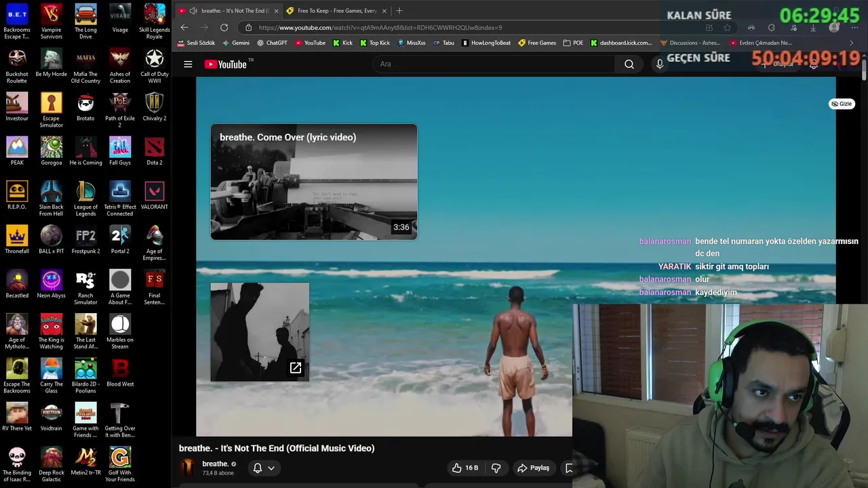Launch Frostpunk 2 shortcut
Viewport: 868px width, 488px height.
point(85,240)
